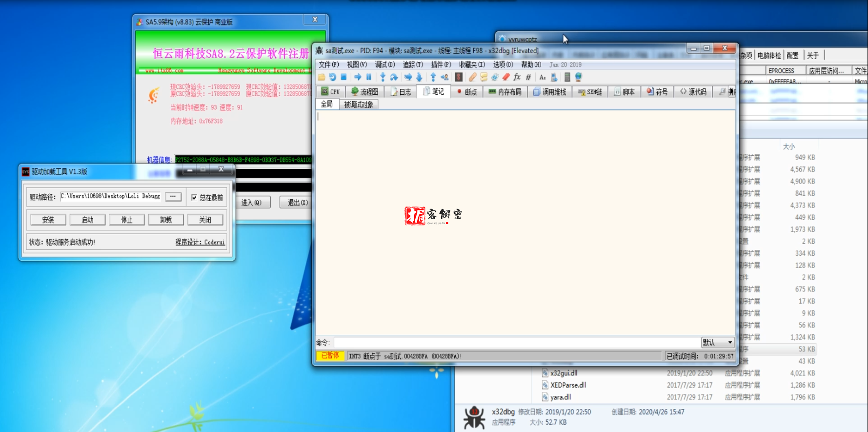Click the restart debugging icon
This screenshot has height=432, width=868.
pyautogui.click(x=333, y=77)
